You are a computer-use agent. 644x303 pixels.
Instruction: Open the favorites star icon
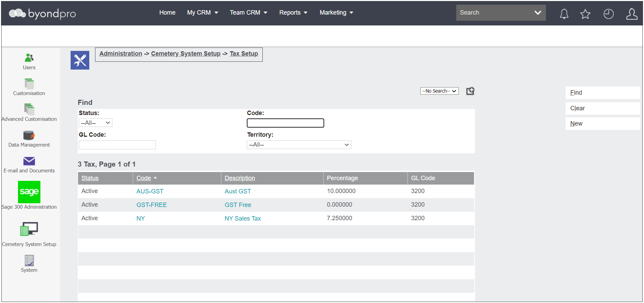click(585, 14)
